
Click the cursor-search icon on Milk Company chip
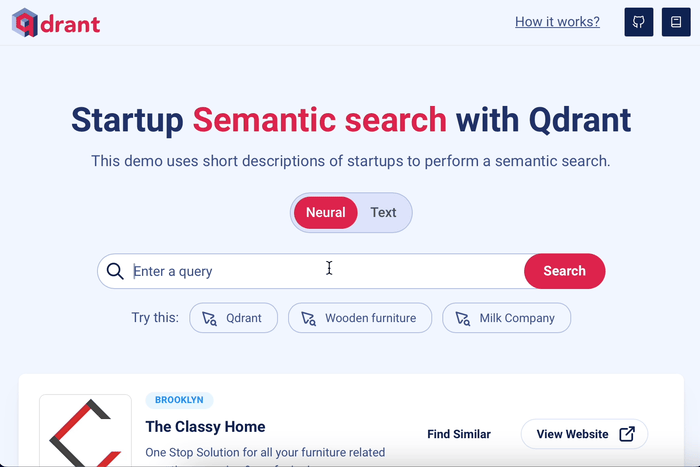click(462, 318)
